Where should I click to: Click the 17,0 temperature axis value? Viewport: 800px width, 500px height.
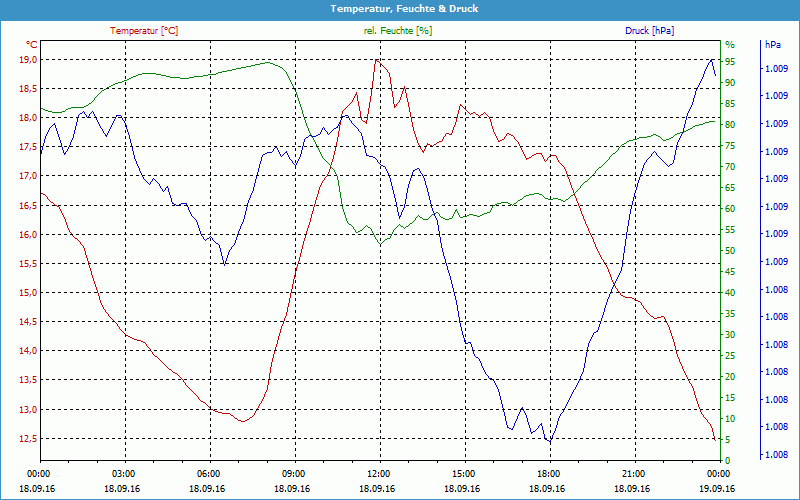click(29, 176)
